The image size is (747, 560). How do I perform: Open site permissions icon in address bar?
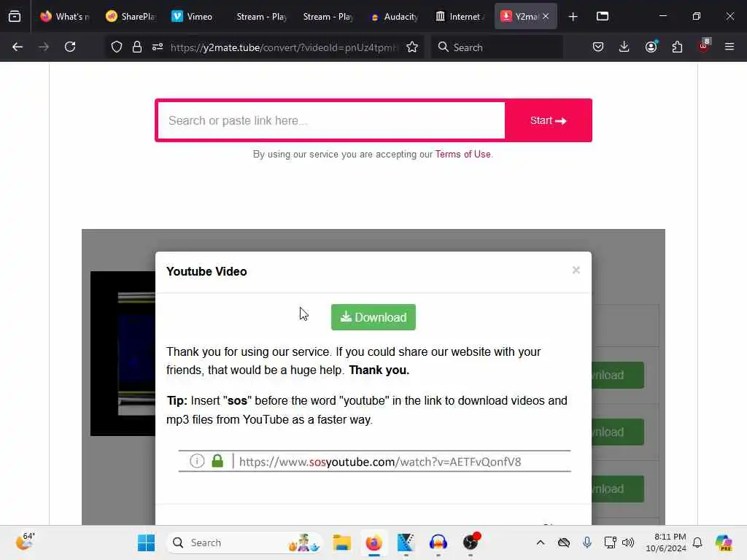pos(158,47)
